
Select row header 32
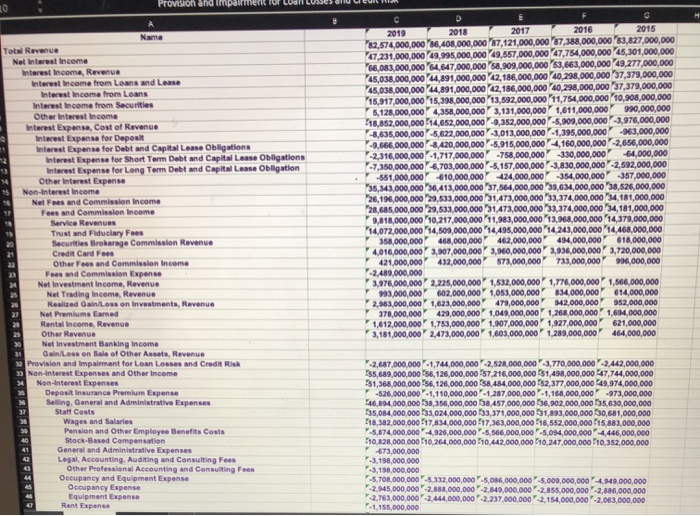(x=20, y=364)
